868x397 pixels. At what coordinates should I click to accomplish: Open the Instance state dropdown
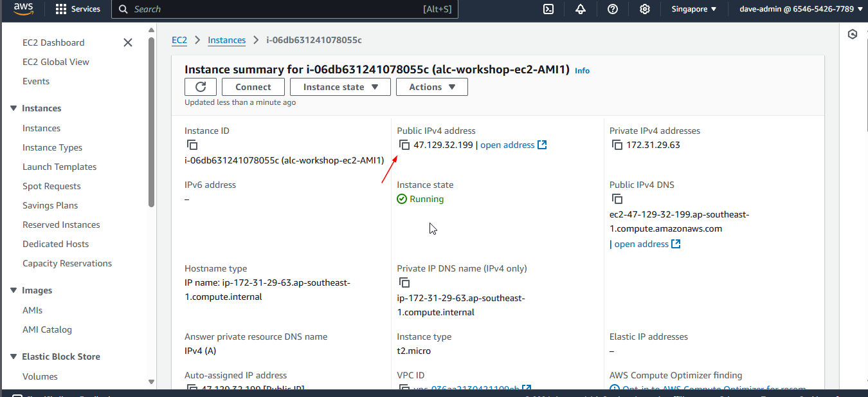click(x=340, y=87)
